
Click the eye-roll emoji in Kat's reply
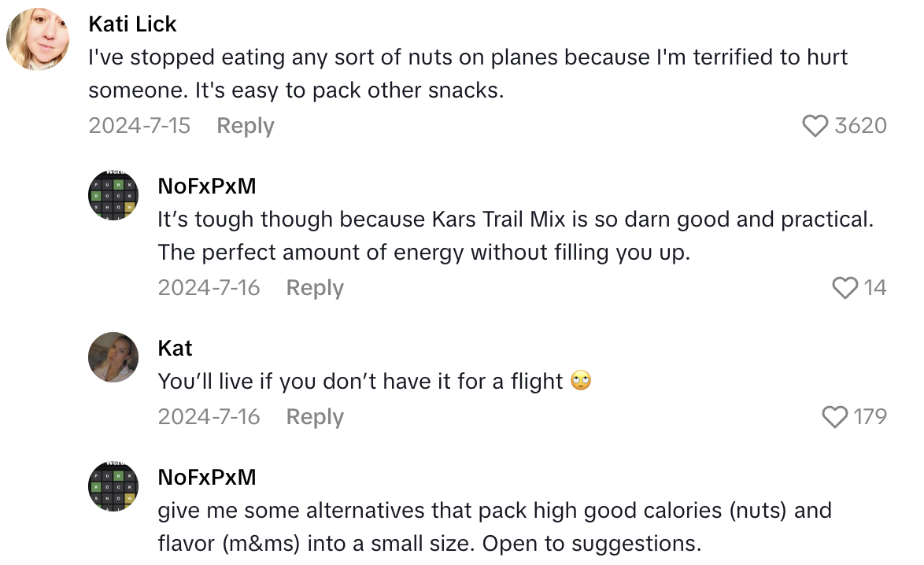pyautogui.click(x=581, y=381)
